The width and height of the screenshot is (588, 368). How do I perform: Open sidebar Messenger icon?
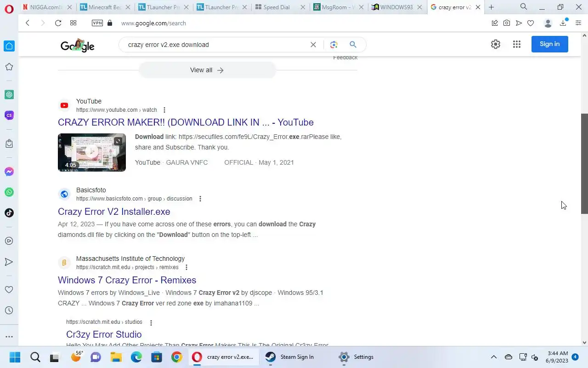(x=9, y=172)
